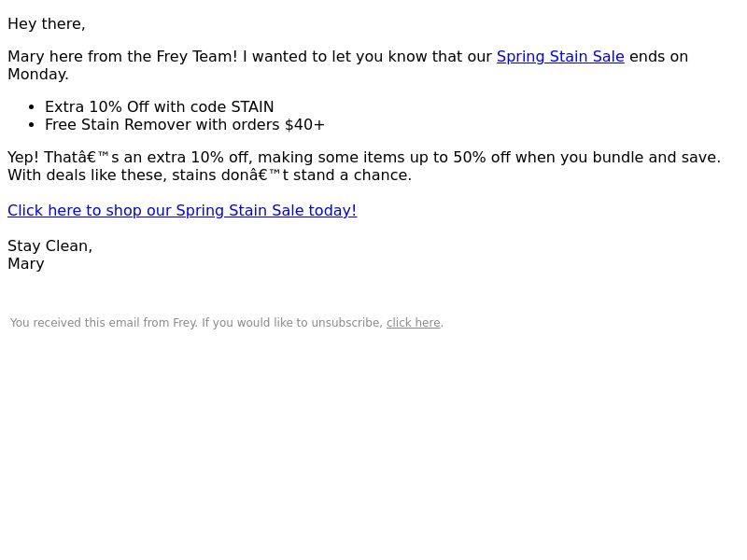The image size is (747, 560).
Task: Follow the unsubscribe 'click here' link
Action: [x=413, y=323]
